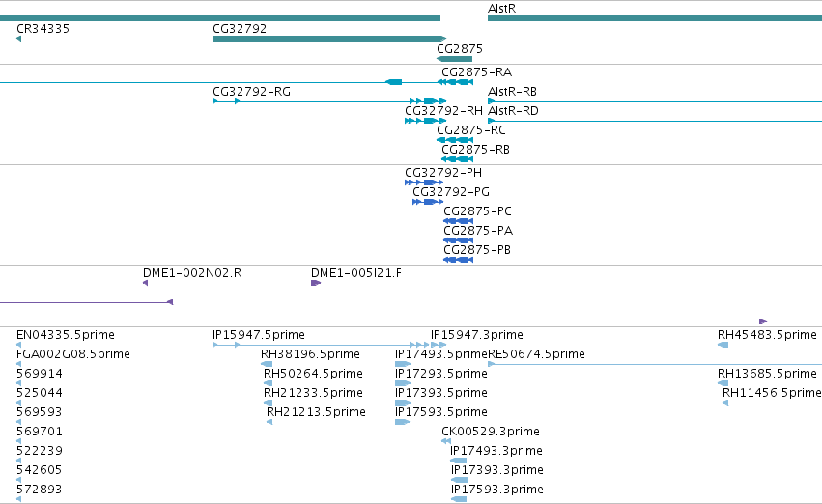Click the IP17593.5prime EST label
This screenshot has width=822, height=504.
click(441, 413)
